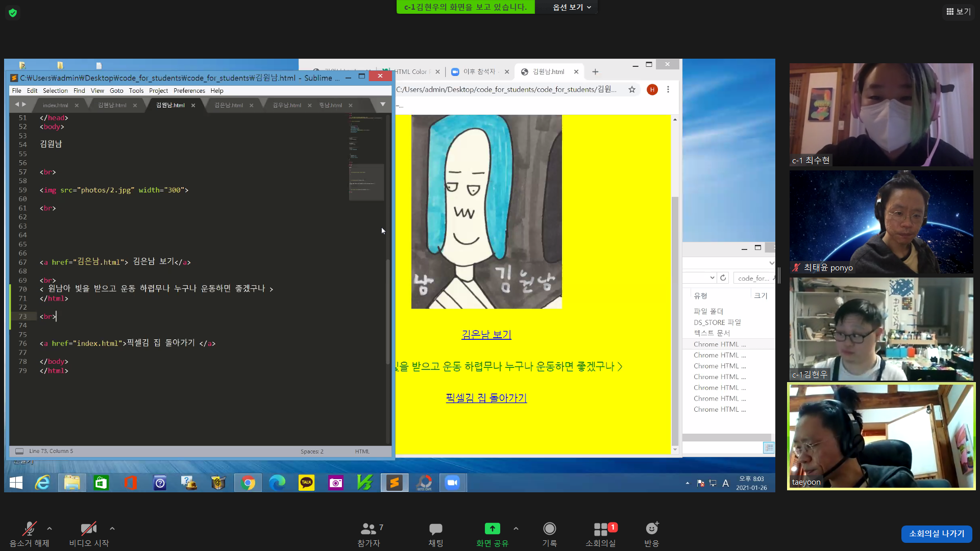Open Internet Explorer from taskbar

point(42,483)
